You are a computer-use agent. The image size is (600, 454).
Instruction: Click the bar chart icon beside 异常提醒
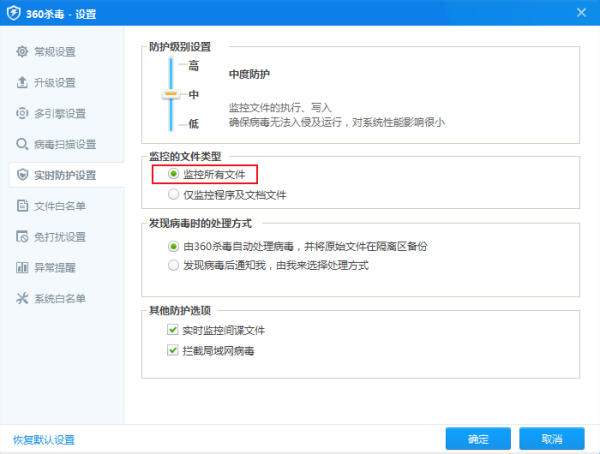point(22,268)
